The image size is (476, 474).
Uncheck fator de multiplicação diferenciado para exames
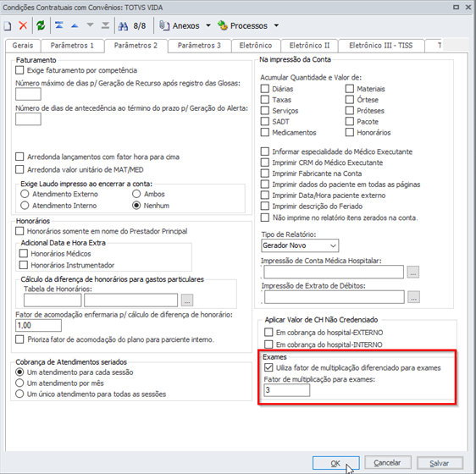(x=268, y=368)
